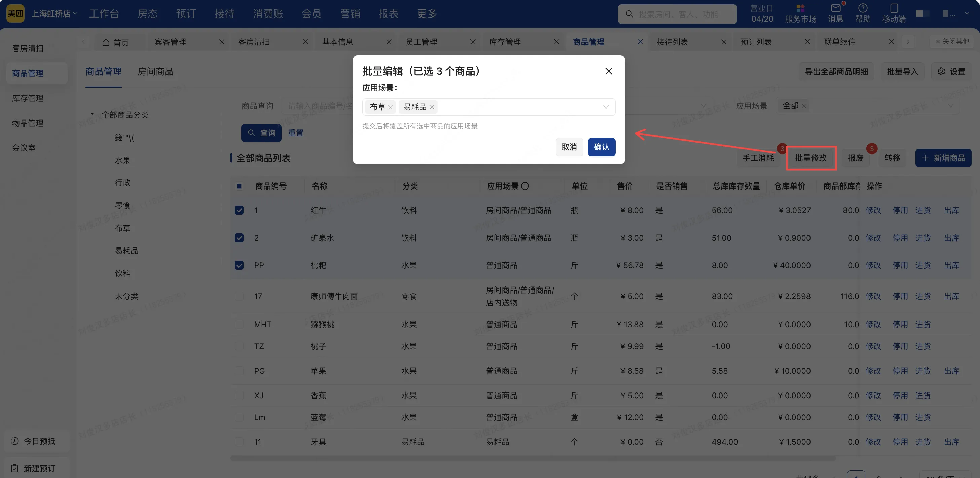Remove the 易耗品 tag in dialog
The height and width of the screenshot is (478, 980).
(x=432, y=107)
